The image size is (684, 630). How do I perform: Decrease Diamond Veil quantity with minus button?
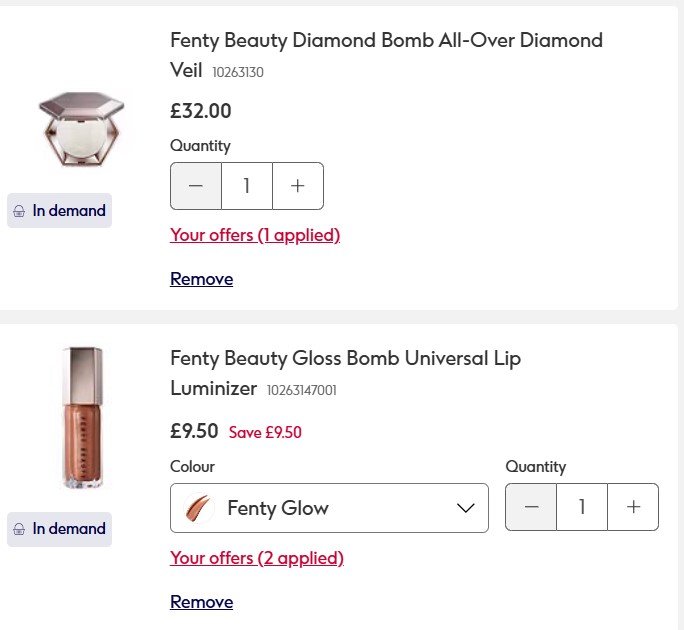(196, 186)
